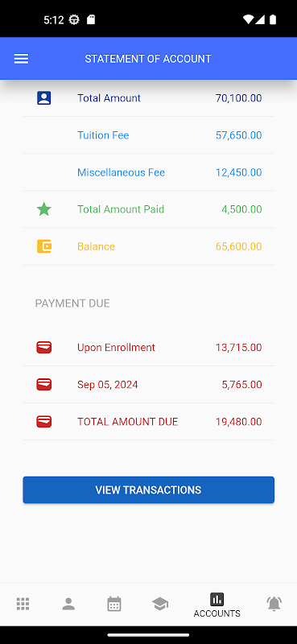Select the 5,765.00 amount

tap(241, 385)
